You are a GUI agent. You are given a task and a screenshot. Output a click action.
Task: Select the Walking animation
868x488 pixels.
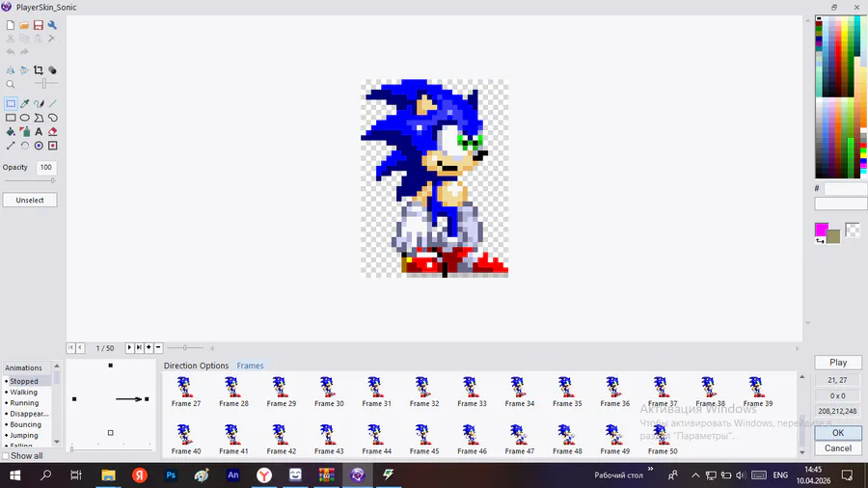click(x=23, y=393)
